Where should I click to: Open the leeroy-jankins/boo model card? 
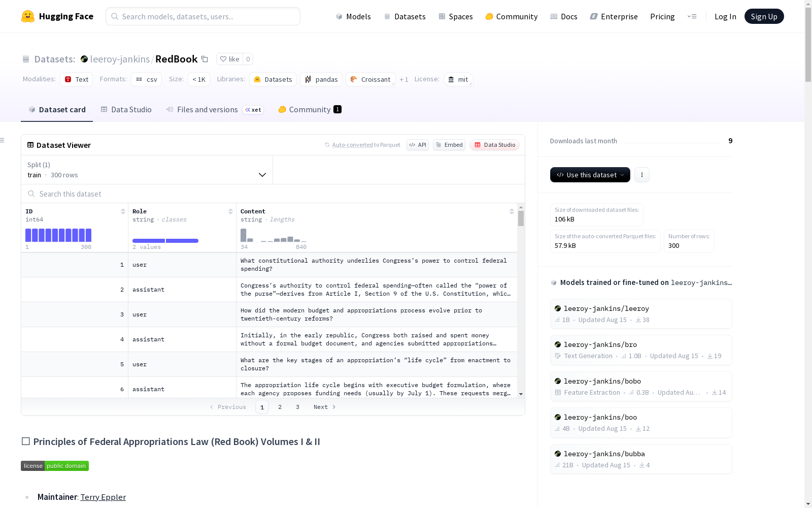[x=641, y=423]
